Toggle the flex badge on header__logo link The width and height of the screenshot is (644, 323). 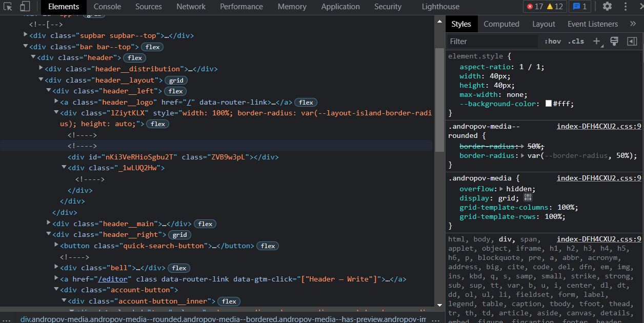(x=306, y=103)
